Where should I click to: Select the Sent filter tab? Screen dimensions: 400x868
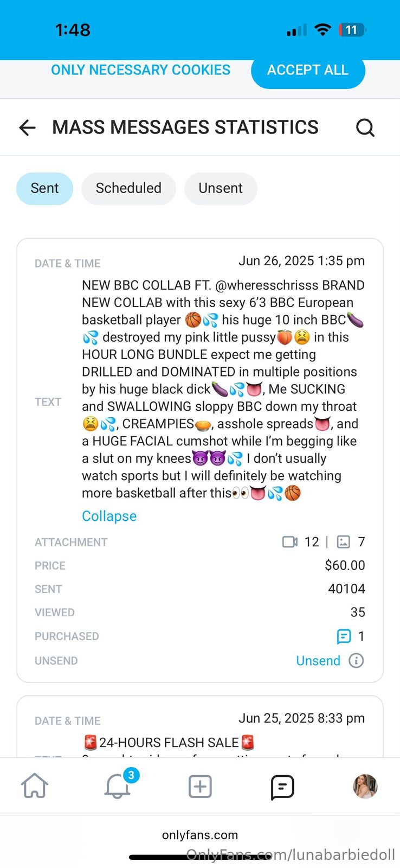click(x=44, y=188)
